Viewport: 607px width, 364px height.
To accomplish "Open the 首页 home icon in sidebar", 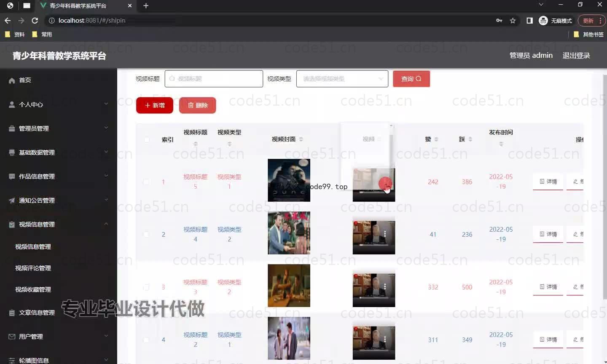I will [x=12, y=80].
